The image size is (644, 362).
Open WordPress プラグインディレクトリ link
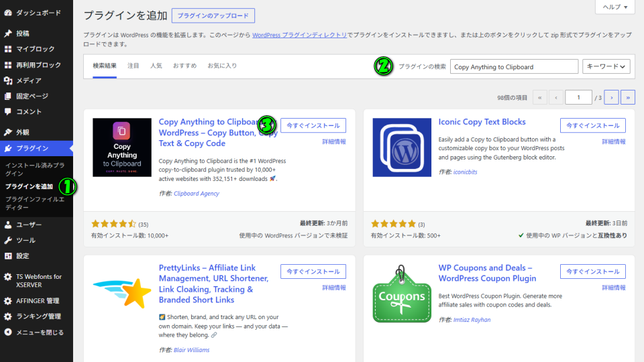tap(299, 36)
